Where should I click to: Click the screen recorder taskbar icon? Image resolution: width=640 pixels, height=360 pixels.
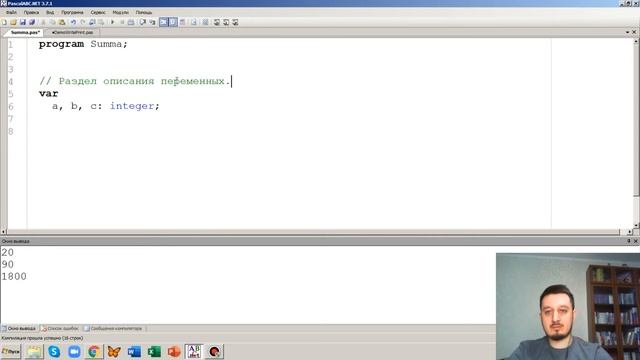(214, 351)
